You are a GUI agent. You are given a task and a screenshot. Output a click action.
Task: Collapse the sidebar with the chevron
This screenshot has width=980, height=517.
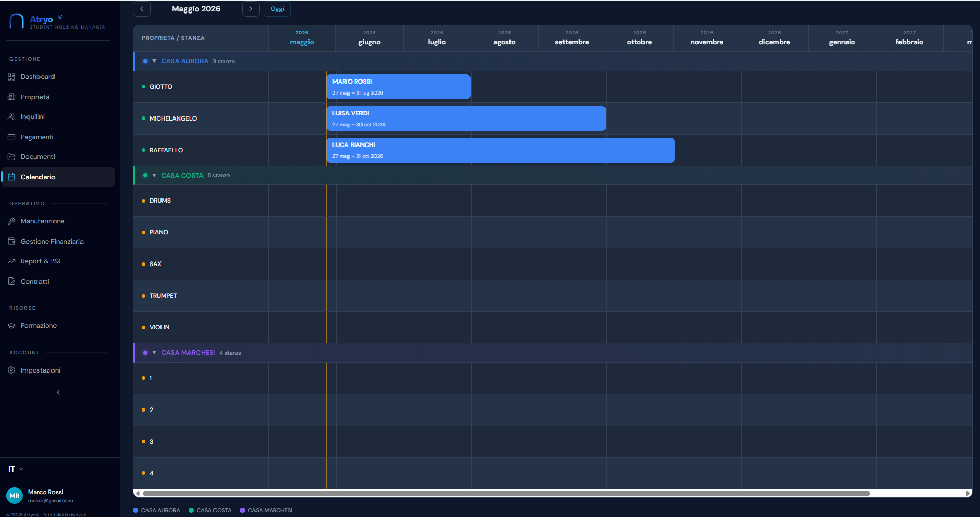point(58,392)
